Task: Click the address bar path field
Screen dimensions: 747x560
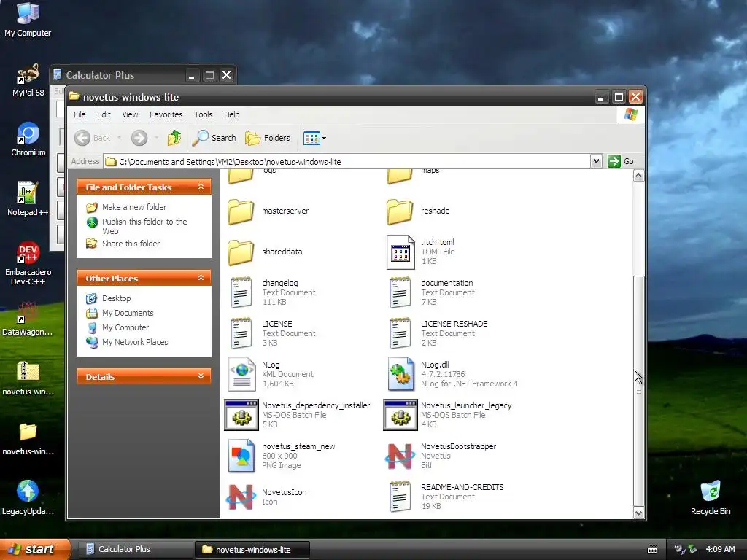Action: tap(347, 161)
